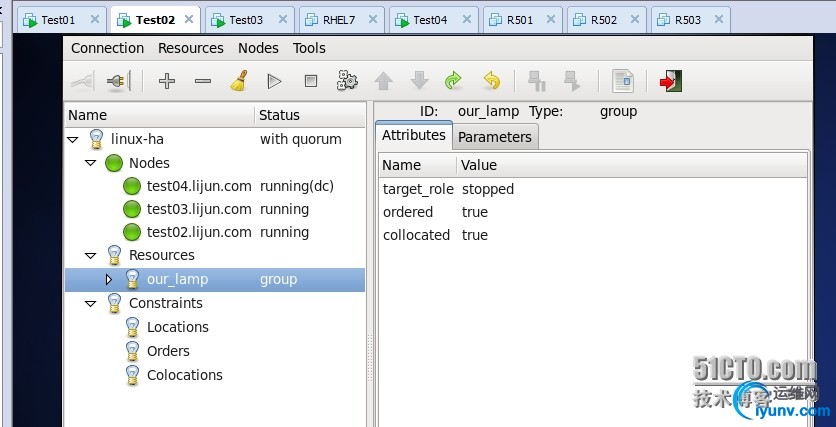Click bulb icon beside Orders
This screenshot has width=836, height=427.
pos(132,351)
